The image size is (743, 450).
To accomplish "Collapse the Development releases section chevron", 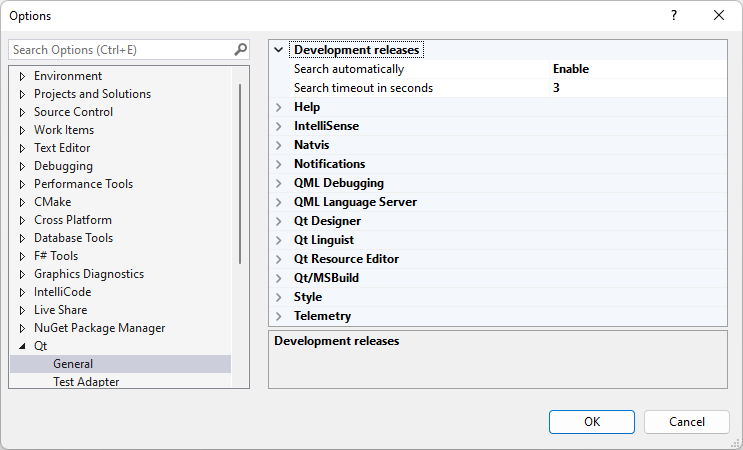I will 279,50.
